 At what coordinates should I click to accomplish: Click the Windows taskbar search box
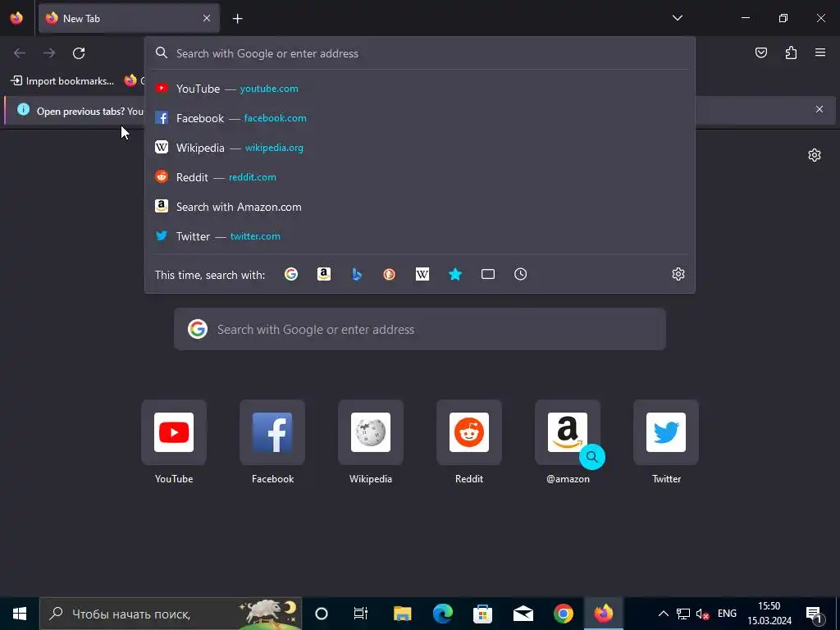click(x=171, y=614)
